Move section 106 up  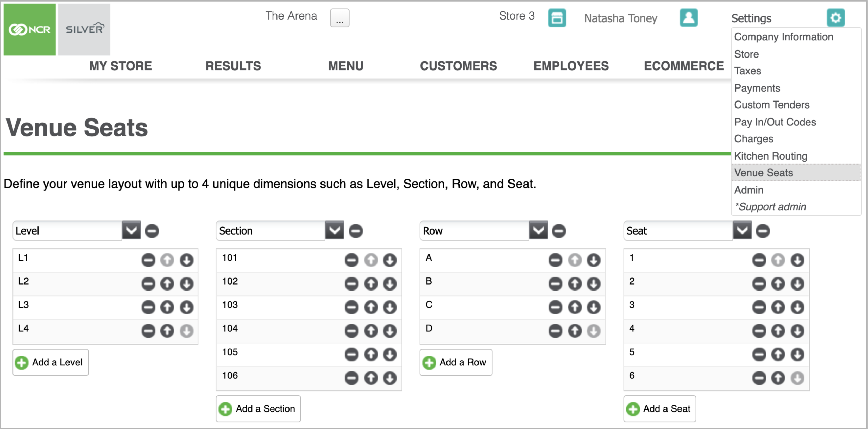click(371, 378)
